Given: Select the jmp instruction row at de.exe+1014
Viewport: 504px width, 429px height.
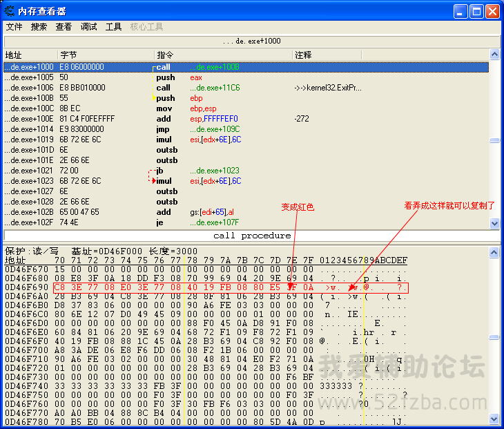Looking at the screenshot, I should pos(207,129).
